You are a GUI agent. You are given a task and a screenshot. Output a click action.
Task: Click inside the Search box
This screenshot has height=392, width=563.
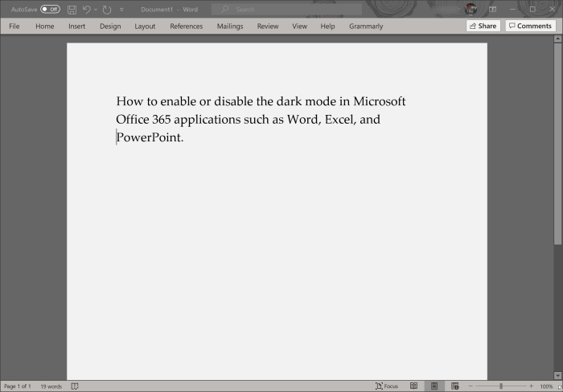(286, 10)
